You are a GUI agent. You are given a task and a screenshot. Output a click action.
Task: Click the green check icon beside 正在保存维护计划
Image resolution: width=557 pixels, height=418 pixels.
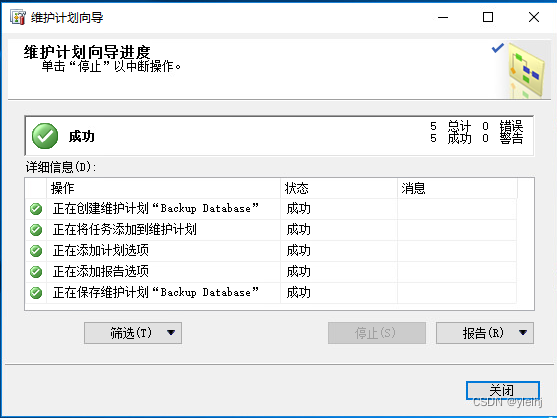(x=36, y=293)
